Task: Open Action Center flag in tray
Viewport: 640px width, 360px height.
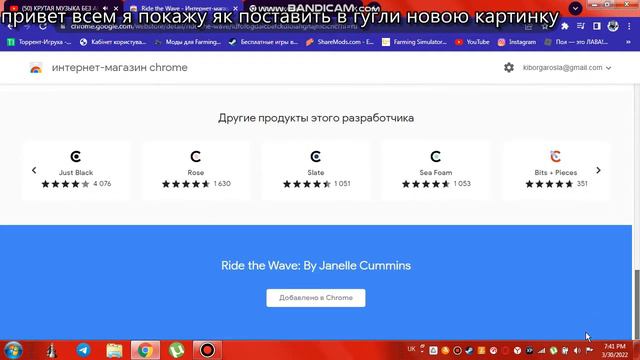Action: (589, 350)
